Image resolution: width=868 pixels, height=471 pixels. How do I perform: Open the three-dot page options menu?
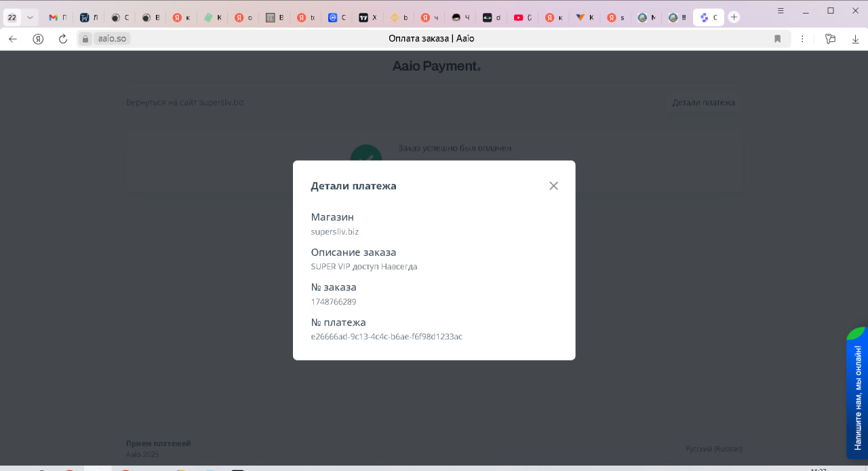click(802, 39)
